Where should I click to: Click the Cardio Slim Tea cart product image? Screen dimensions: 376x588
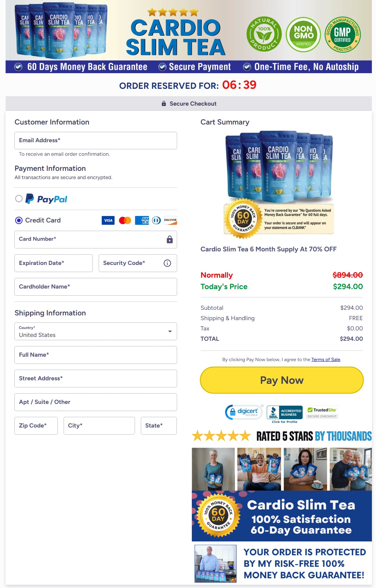point(279,165)
